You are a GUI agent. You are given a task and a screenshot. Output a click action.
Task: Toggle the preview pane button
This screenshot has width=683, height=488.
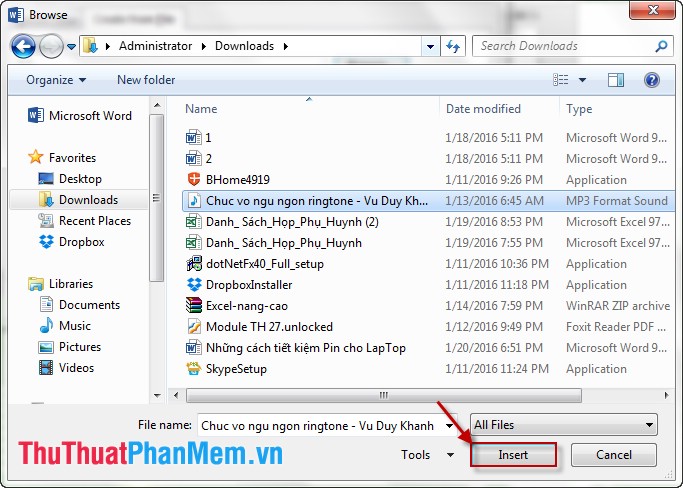click(615, 80)
